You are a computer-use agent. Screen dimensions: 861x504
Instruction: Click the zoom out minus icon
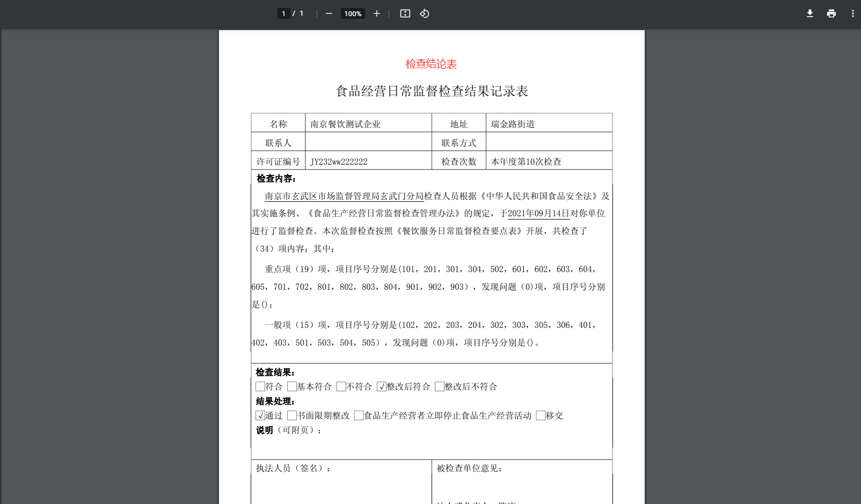pyautogui.click(x=329, y=13)
